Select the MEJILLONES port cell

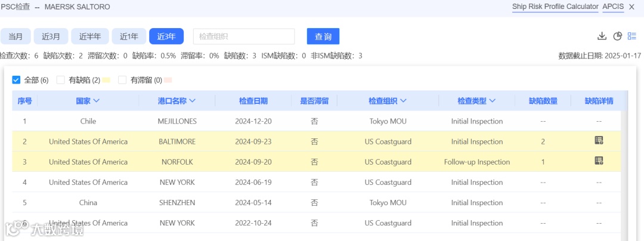tap(178, 121)
